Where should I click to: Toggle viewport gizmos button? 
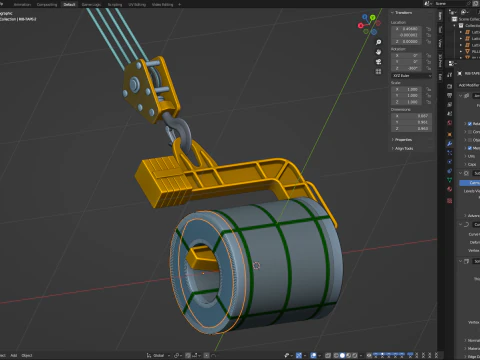[x=299, y=355]
